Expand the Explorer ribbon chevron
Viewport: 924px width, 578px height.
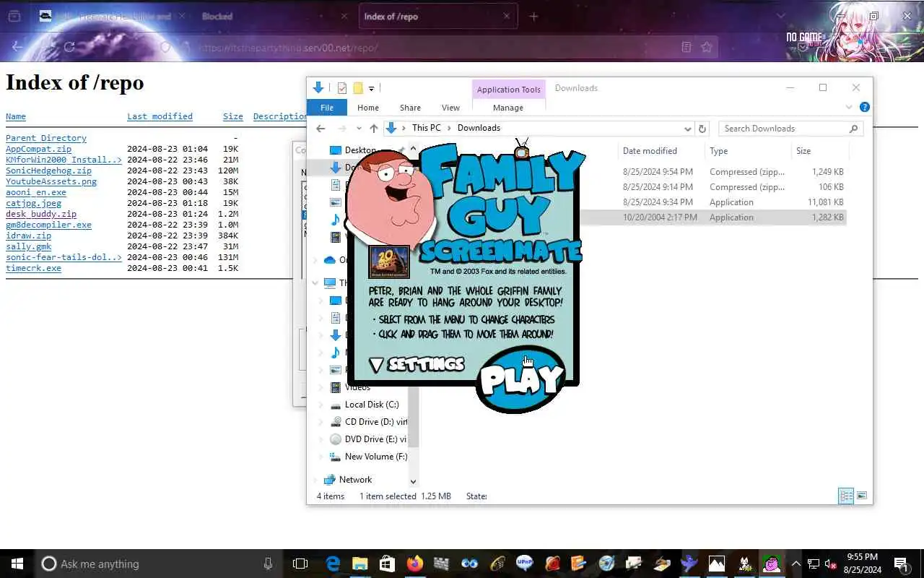[x=849, y=107]
